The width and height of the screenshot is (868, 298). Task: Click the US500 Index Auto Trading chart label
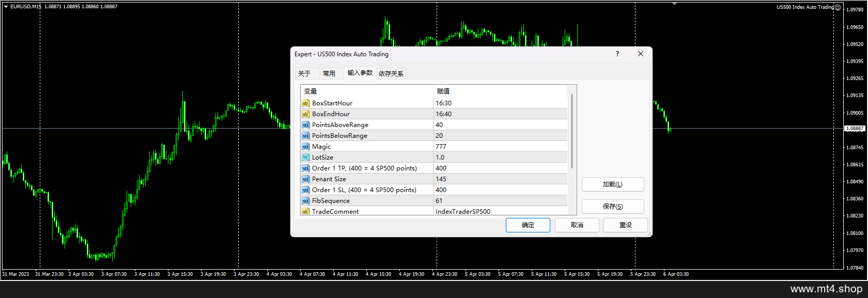pyautogui.click(x=805, y=7)
